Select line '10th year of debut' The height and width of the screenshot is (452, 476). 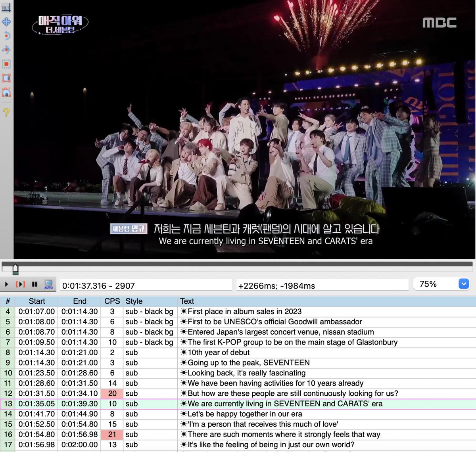pos(238,353)
